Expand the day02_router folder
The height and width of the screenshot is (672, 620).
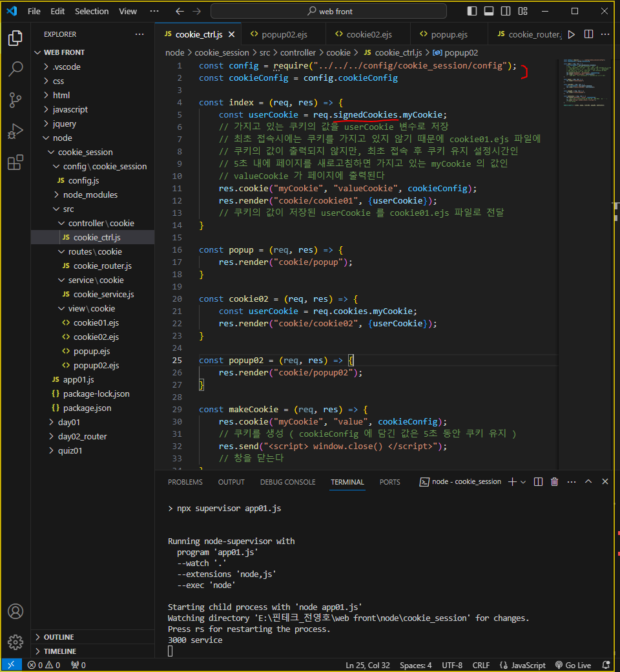click(x=93, y=436)
